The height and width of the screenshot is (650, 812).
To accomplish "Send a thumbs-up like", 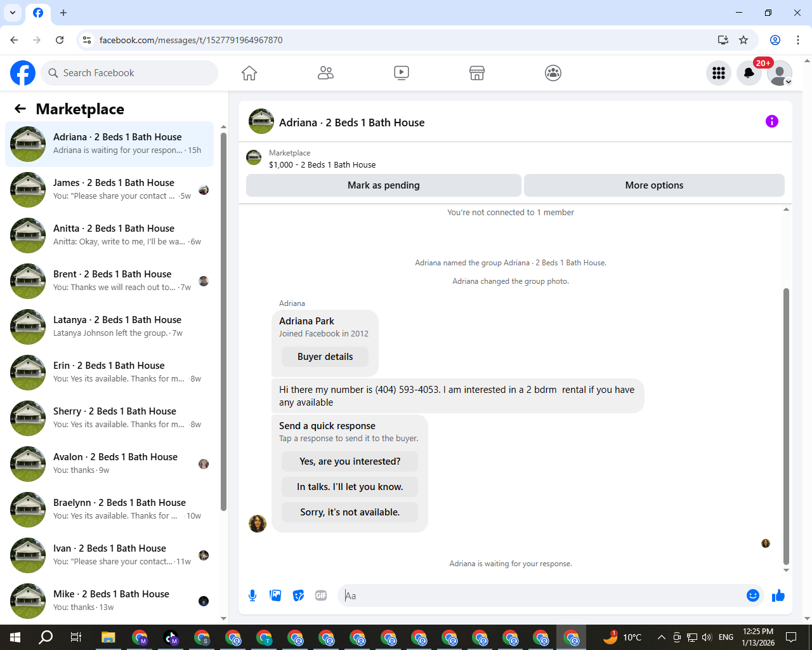I will click(x=778, y=595).
